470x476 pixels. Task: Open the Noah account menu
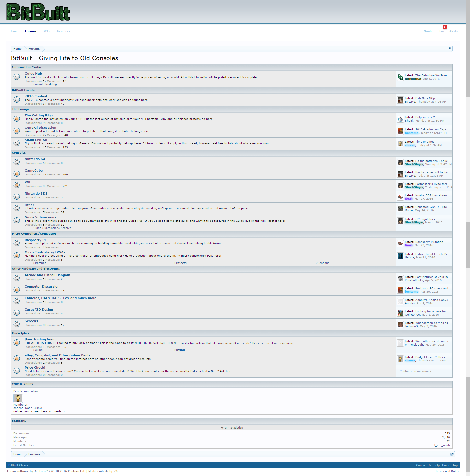point(427,31)
